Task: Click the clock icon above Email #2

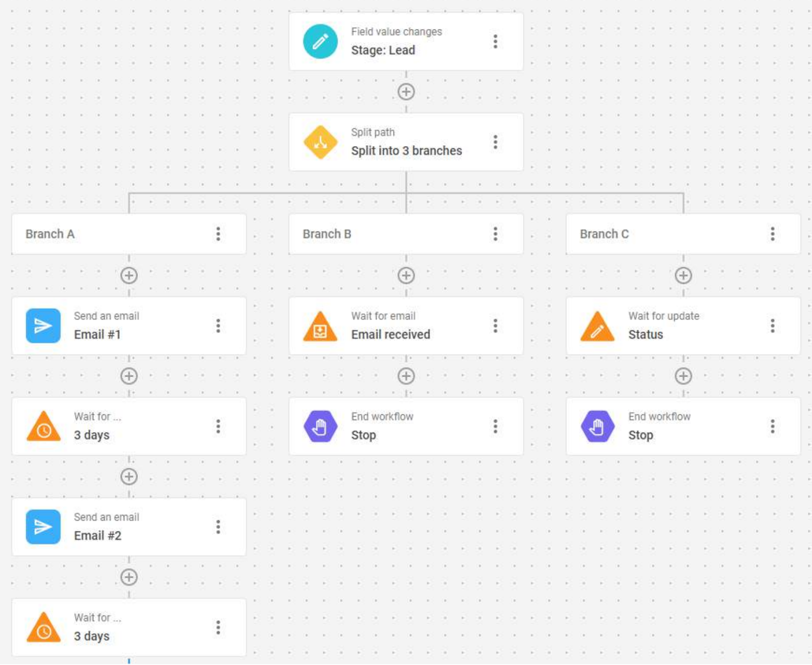Action: pyautogui.click(x=44, y=427)
